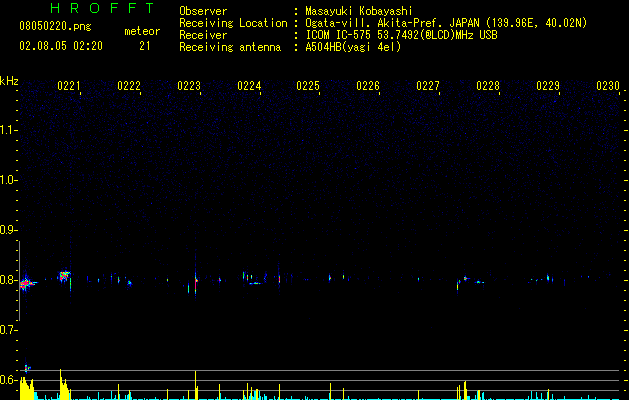Click the 0228 time marker
The height and width of the screenshot is (400, 629).
point(488,86)
